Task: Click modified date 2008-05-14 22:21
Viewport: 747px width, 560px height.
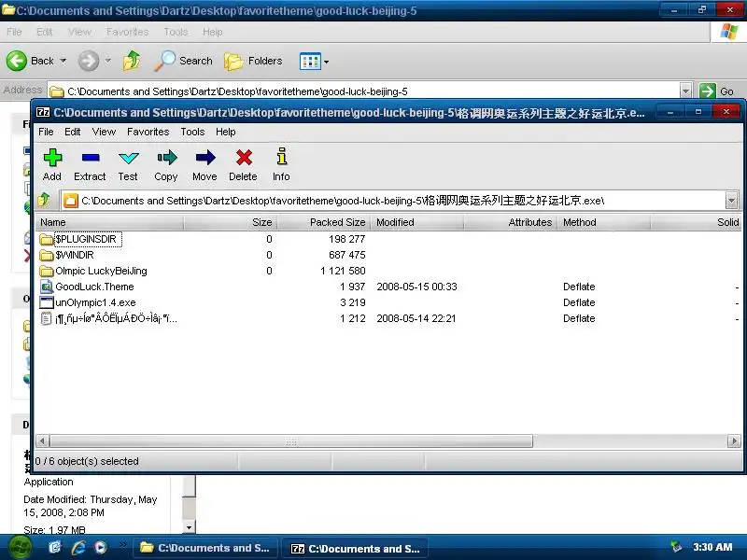Action: click(416, 318)
